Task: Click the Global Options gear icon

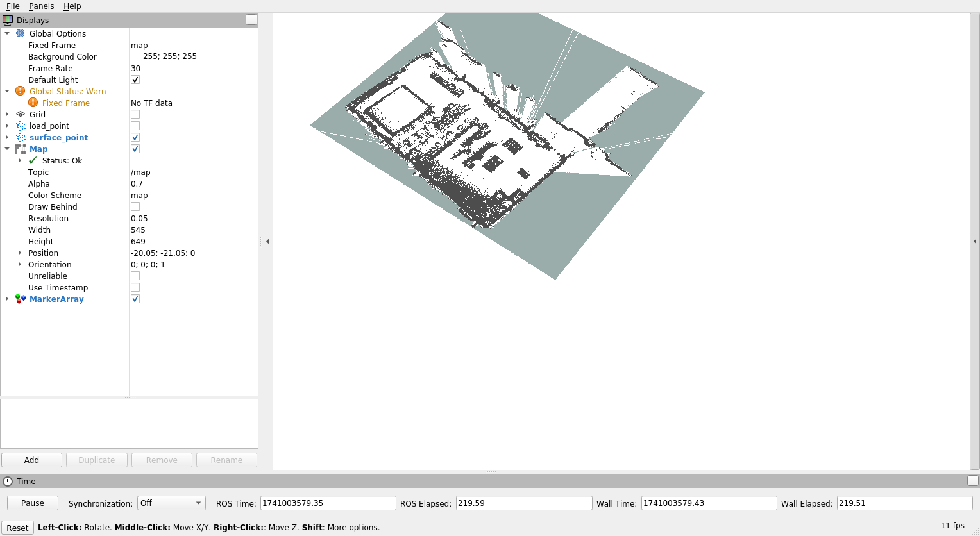Action: pyautogui.click(x=21, y=33)
